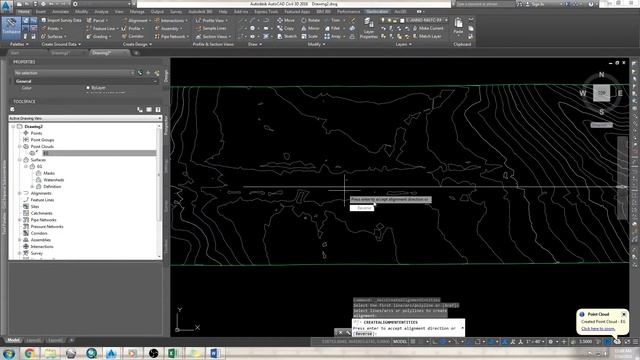Click Match Layer button
640x360 pixels.
tap(427, 36)
